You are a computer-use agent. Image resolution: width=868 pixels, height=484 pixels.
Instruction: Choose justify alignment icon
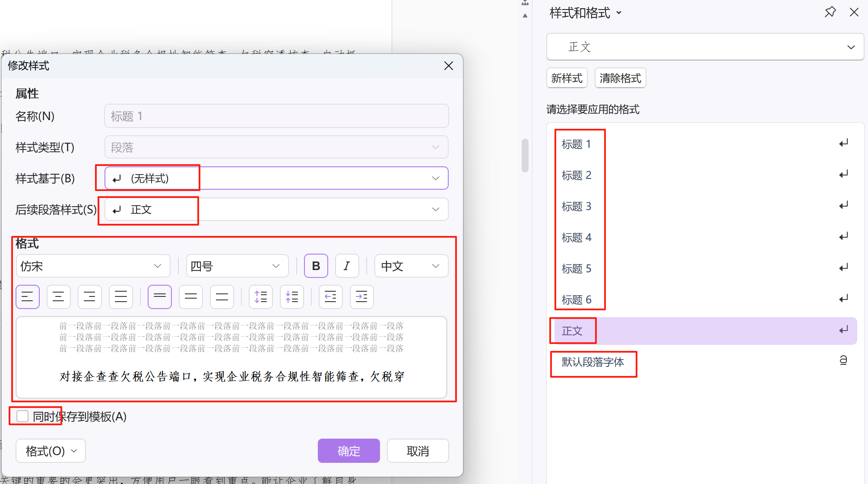(121, 297)
